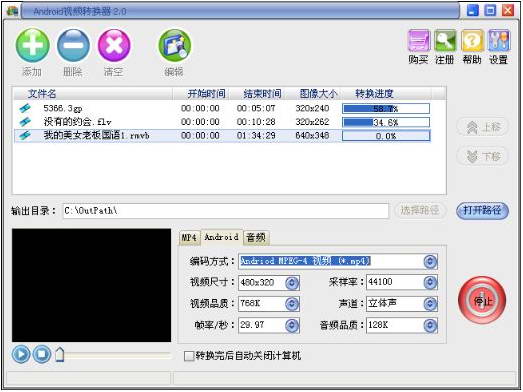Click the preview seek slider handle

[x=59, y=354]
